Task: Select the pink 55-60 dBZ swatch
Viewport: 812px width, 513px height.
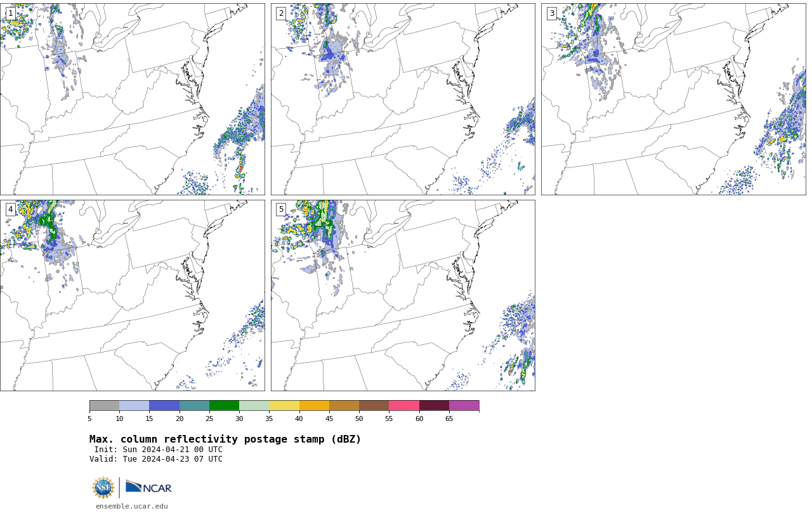Action: (404, 406)
